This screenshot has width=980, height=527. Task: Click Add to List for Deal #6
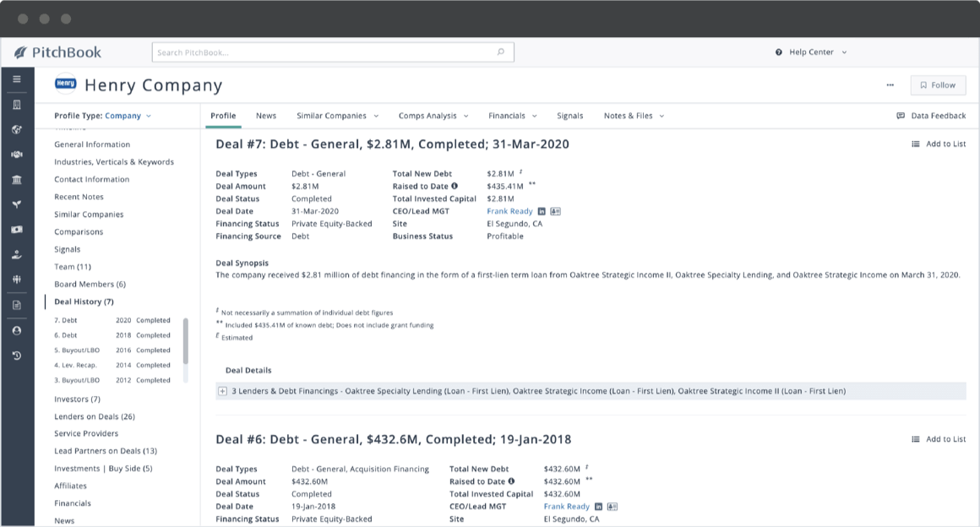click(939, 439)
